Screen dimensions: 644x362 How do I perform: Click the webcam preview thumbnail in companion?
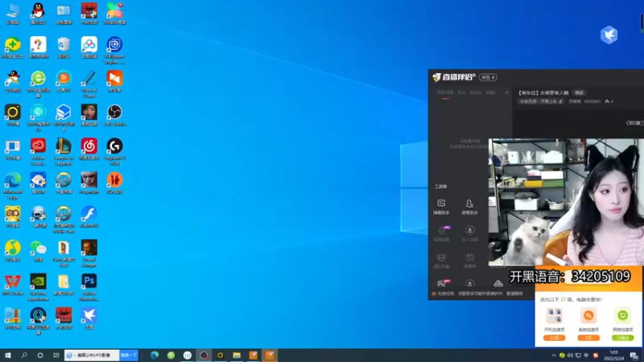566,202
